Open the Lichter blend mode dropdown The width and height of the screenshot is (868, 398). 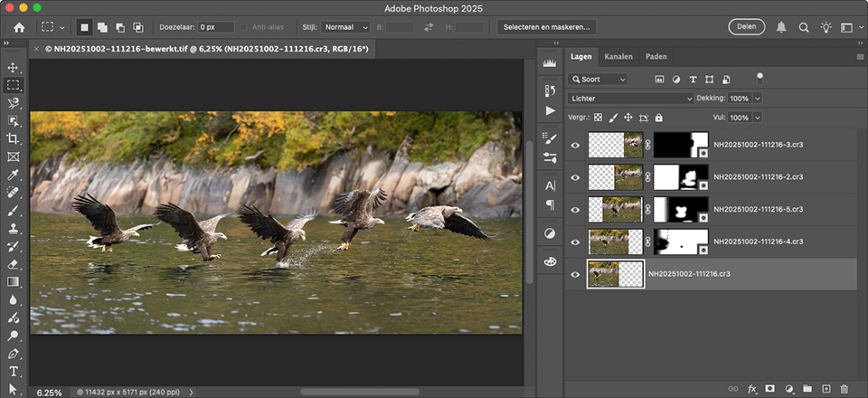pos(630,98)
